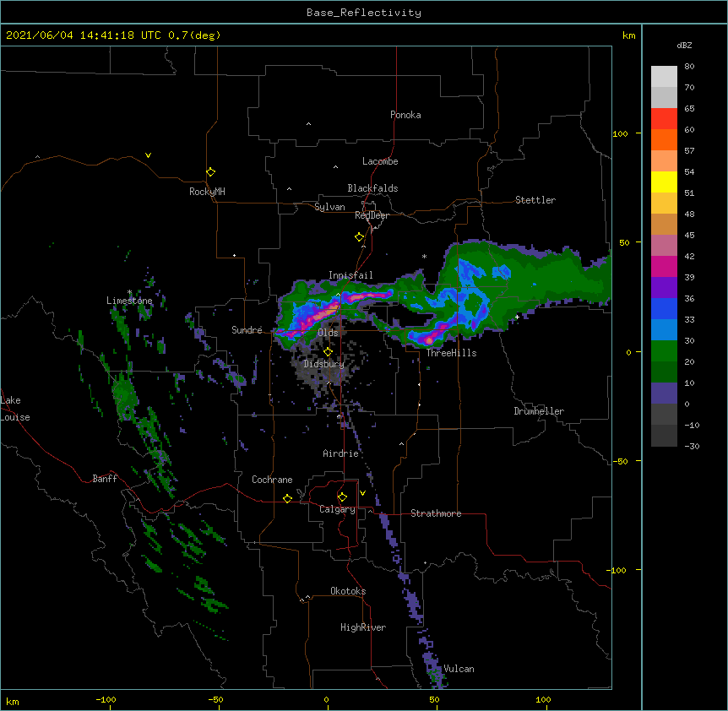Click the Didsbury city label
Image resolution: width=728 pixels, height=711 pixels.
coord(323,364)
